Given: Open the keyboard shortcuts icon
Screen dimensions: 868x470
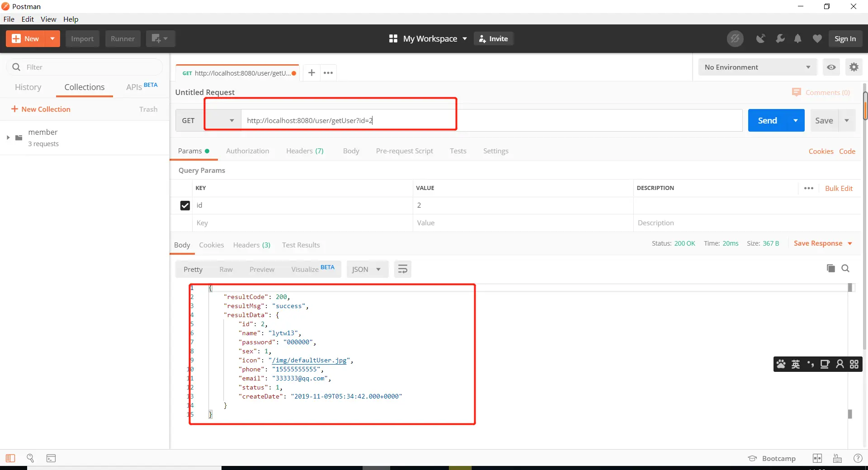Looking at the screenshot, I should pyautogui.click(x=837, y=458).
